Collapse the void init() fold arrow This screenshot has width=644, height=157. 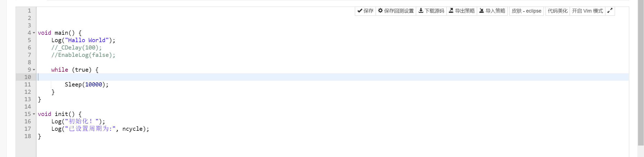coord(34,114)
